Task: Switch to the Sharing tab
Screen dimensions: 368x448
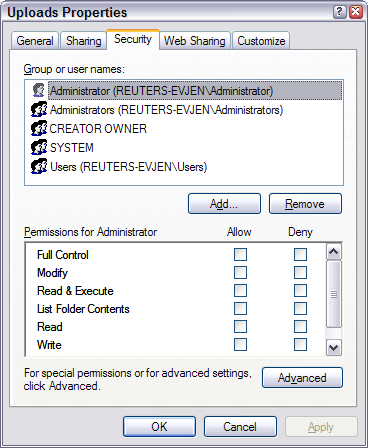Action: pos(83,41)
